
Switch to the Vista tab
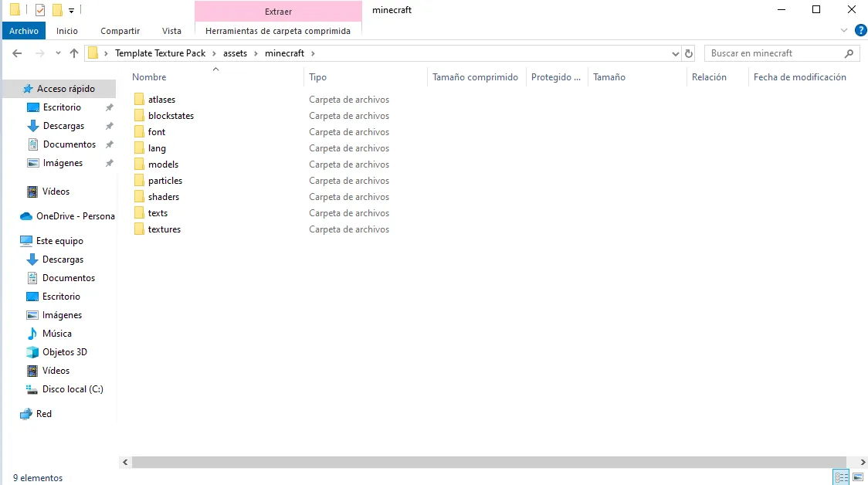pos(171,31)
